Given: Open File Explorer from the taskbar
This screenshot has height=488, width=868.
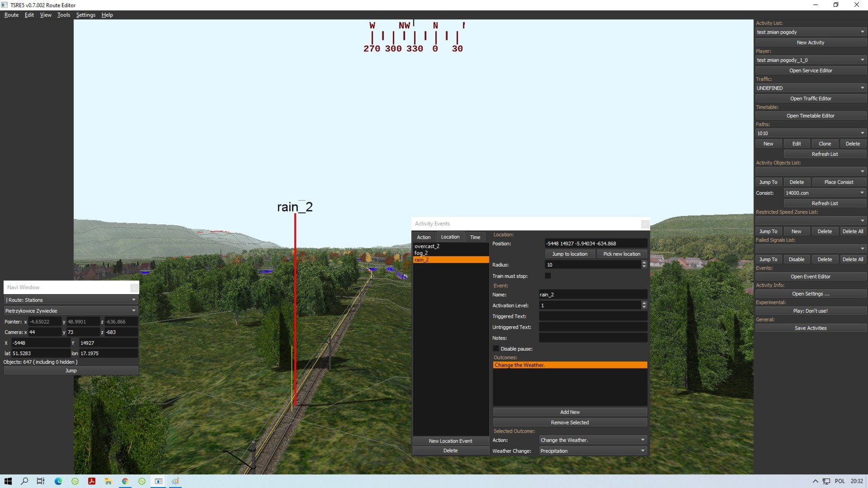Looking at the screenshot, I should (108, 481).
